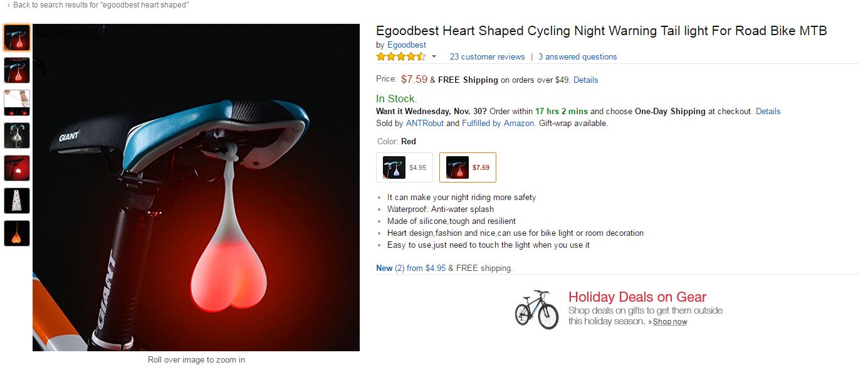Show the white unlit light thumbnail
Viewport: 868px width, 387px height.
pos(17,135)
